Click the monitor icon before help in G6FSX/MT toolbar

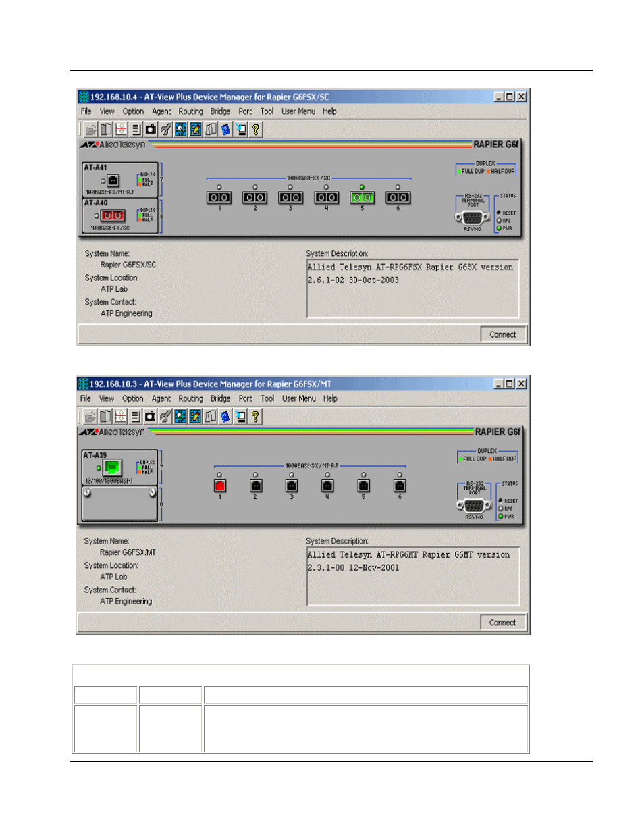[240, 417]
